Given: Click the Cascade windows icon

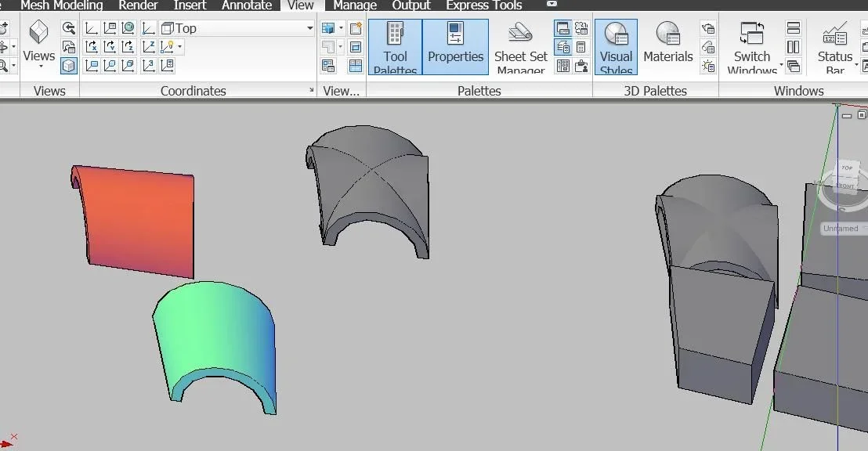Looking at the screenshot, I should click(x=794, y=66).
